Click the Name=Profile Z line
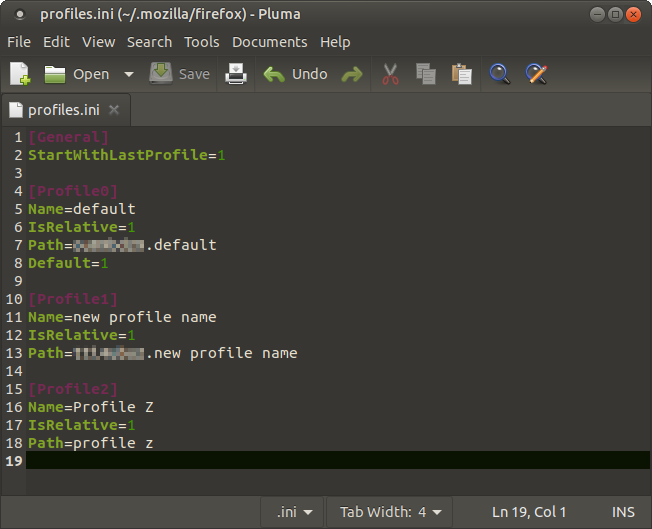The height and width of the screenshot is (529, 652). [x=91, y=407]
